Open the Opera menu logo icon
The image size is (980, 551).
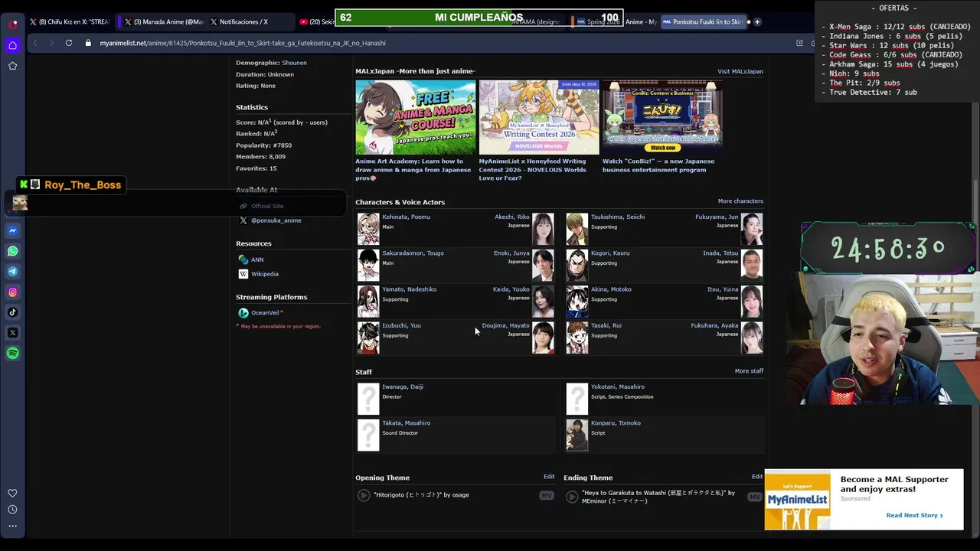click(x=13, y=24)
